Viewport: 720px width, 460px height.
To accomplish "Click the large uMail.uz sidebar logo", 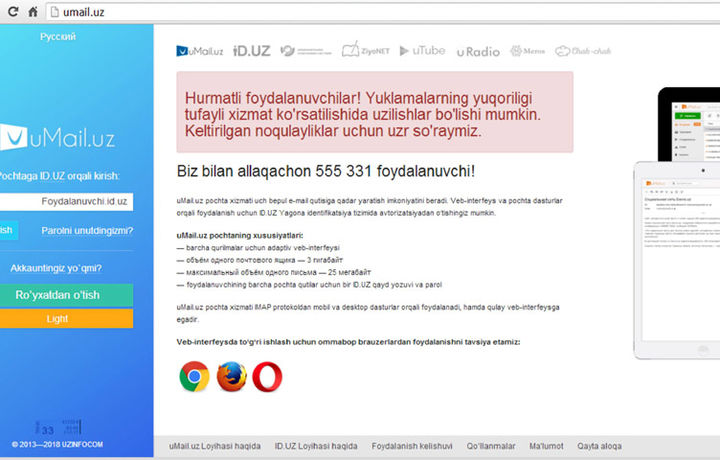I will (x=57, y=137).
